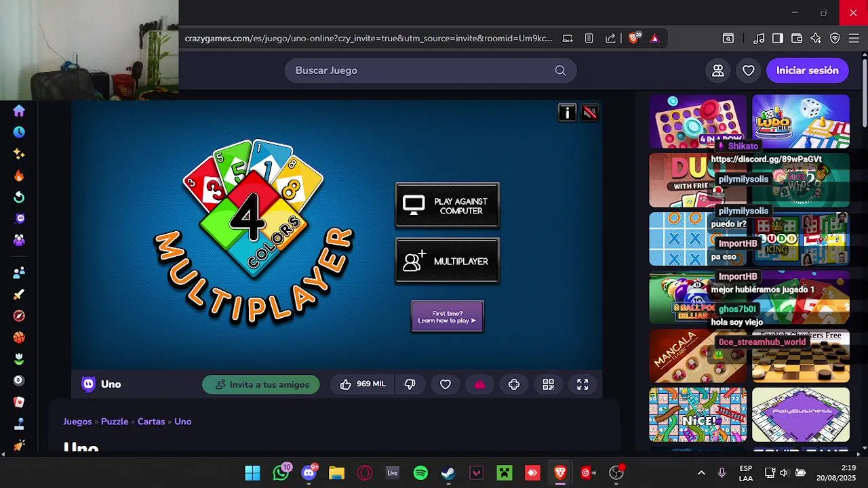Open Brave Leo AI sparkle icon
The height and width of the screenshot is (488, 868).
click(816, 39)
